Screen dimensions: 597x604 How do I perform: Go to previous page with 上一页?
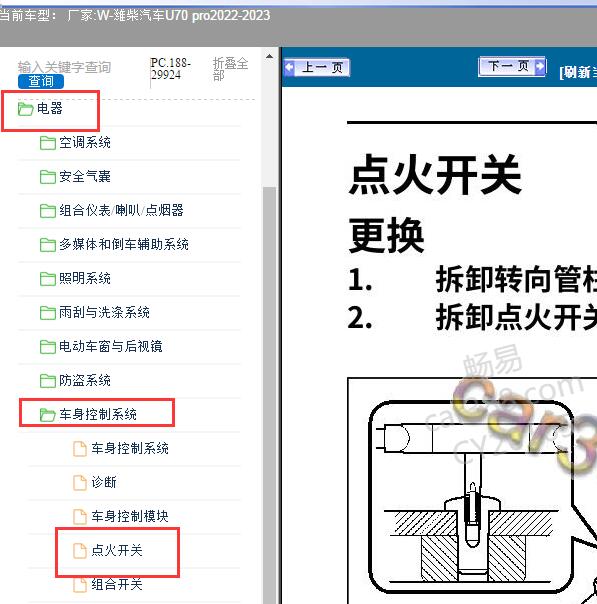(x=317, y=68)
